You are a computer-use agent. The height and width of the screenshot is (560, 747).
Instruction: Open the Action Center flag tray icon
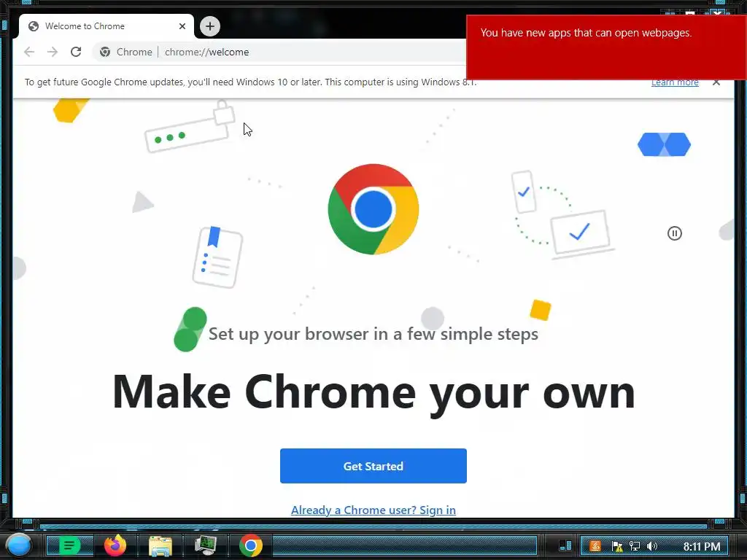click(616, 546)
